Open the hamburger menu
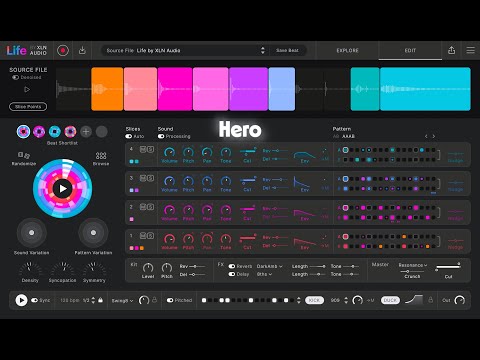 click(x=470, y=50)
